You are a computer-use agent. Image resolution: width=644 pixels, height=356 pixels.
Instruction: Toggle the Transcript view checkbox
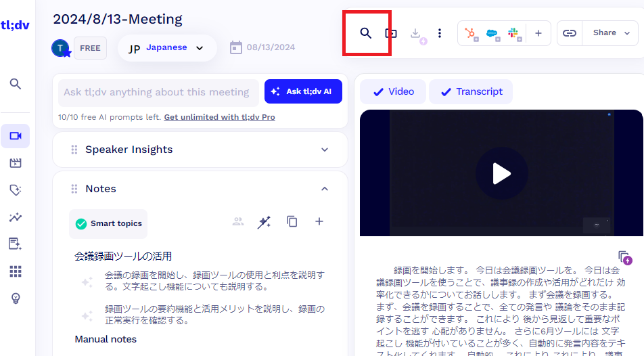coord(471,91)
